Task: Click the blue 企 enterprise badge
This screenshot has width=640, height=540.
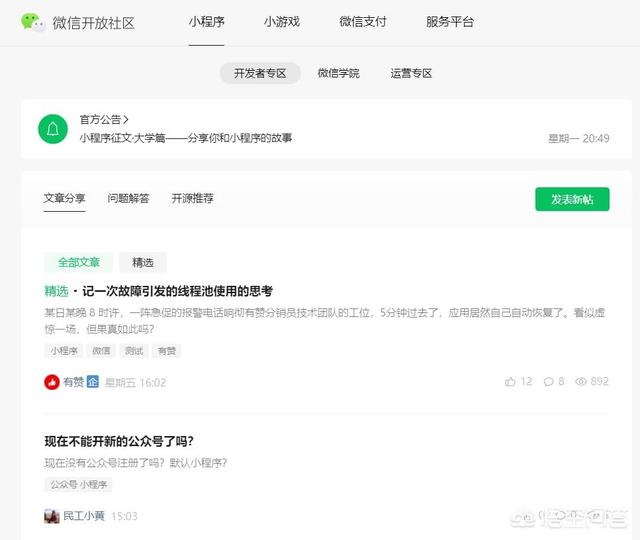Action: (93, 382)
